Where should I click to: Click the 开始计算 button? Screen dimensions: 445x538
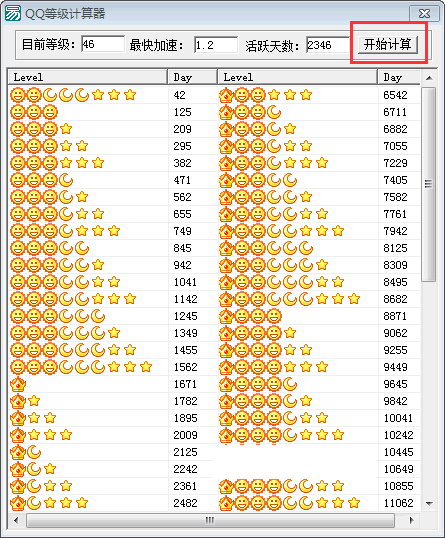click(x=388, y=45)
